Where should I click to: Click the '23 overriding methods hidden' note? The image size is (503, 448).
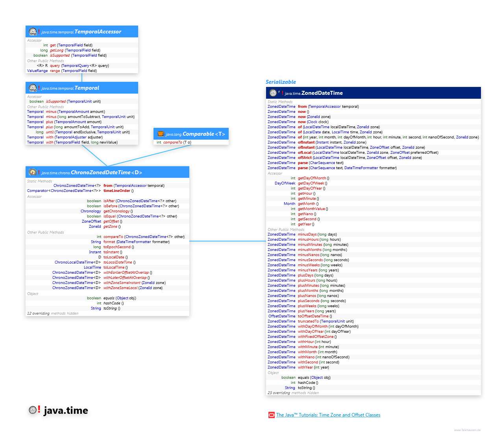coord(293,393)
